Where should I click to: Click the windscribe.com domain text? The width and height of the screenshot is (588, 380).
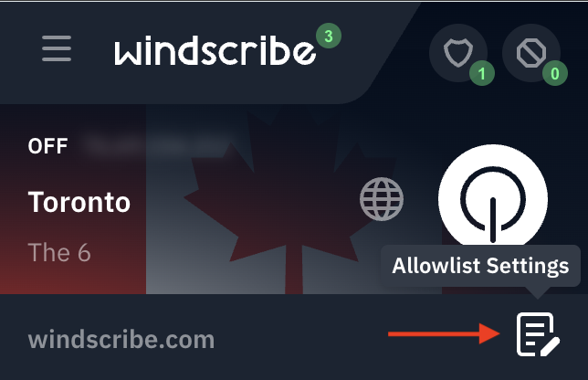coord(121,340)
